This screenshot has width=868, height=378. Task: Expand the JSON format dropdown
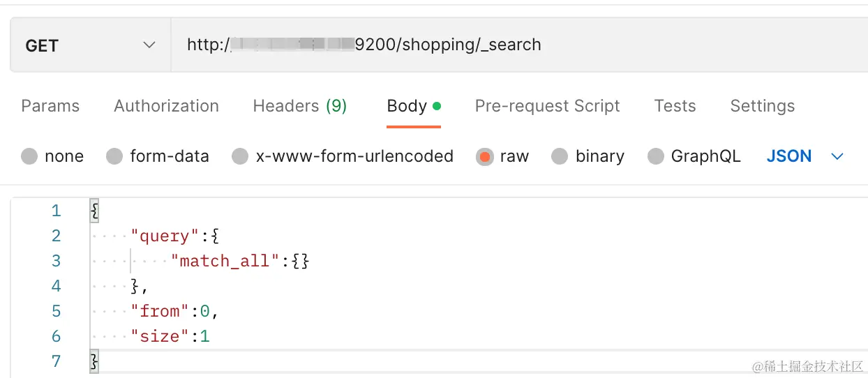[x=789, y=157]
